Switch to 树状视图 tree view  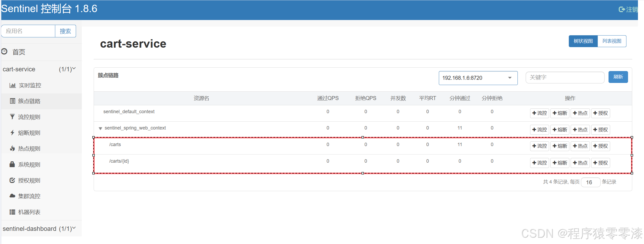tap(583, 41)
